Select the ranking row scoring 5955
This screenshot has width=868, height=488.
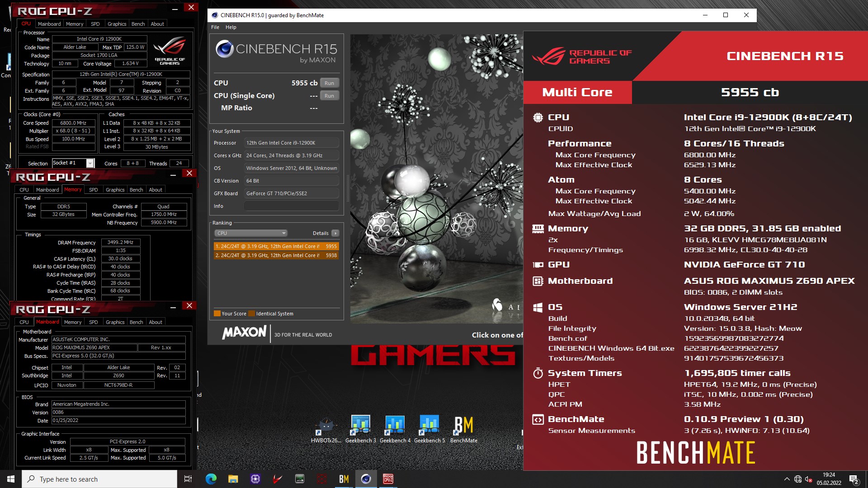click(x=276, y=246)
